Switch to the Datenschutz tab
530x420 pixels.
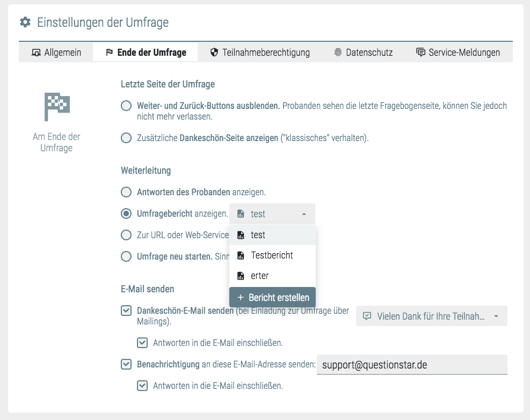363,53
